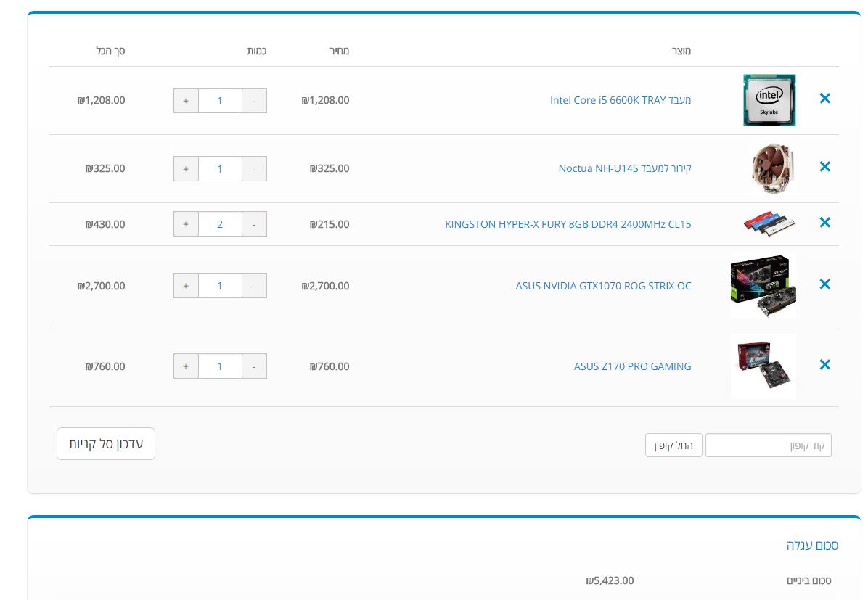Remove Intel Core i5 6600K from cart

pos(824,99)
